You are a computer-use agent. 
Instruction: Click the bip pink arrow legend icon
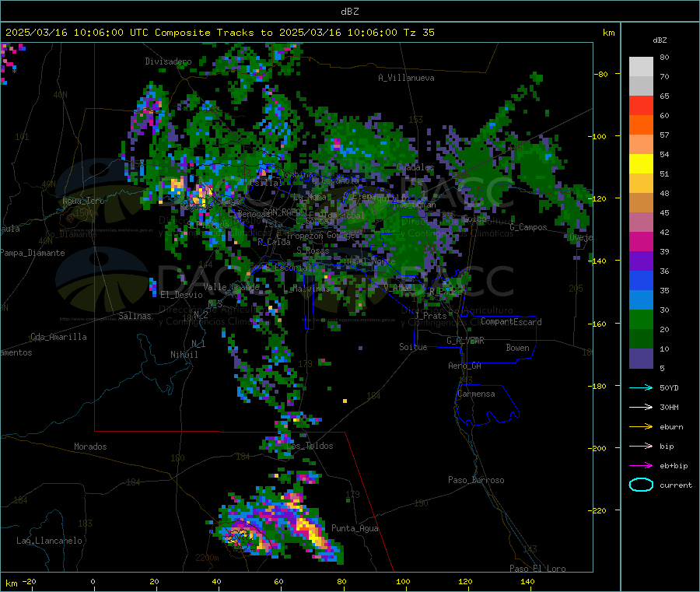641,446
